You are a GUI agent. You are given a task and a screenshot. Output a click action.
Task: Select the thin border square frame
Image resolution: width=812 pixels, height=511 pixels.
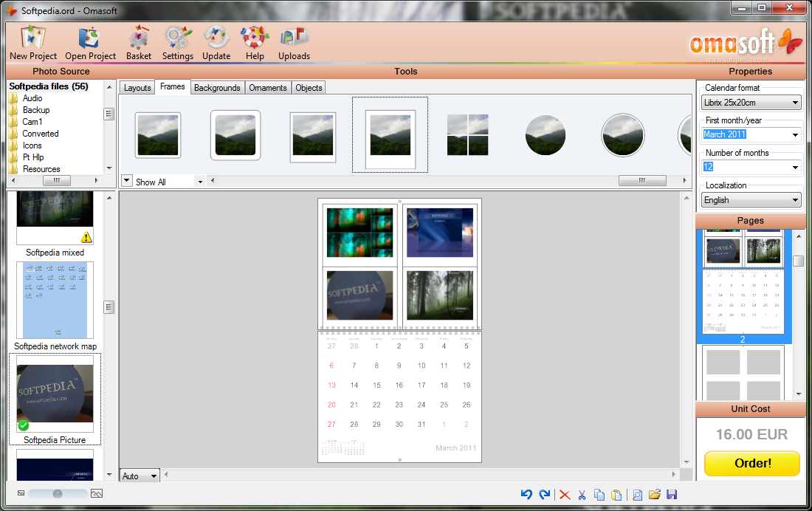click(x=313, y=137)
